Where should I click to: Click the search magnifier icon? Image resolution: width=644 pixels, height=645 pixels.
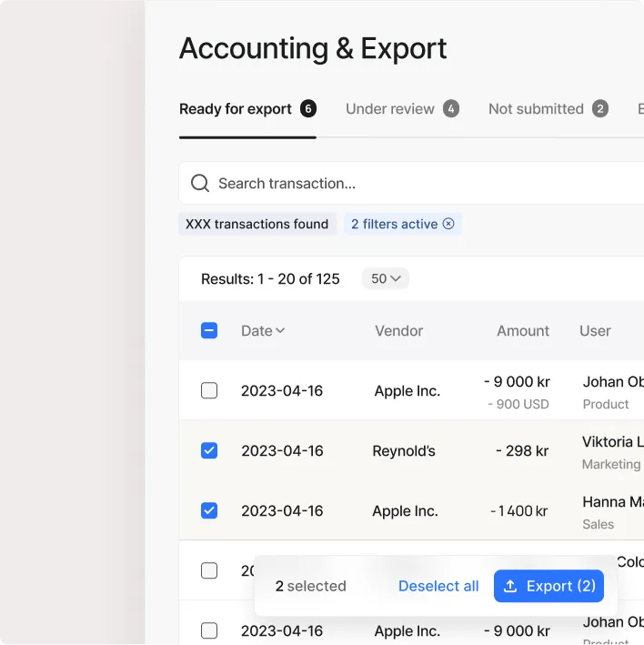click(200, 184)
